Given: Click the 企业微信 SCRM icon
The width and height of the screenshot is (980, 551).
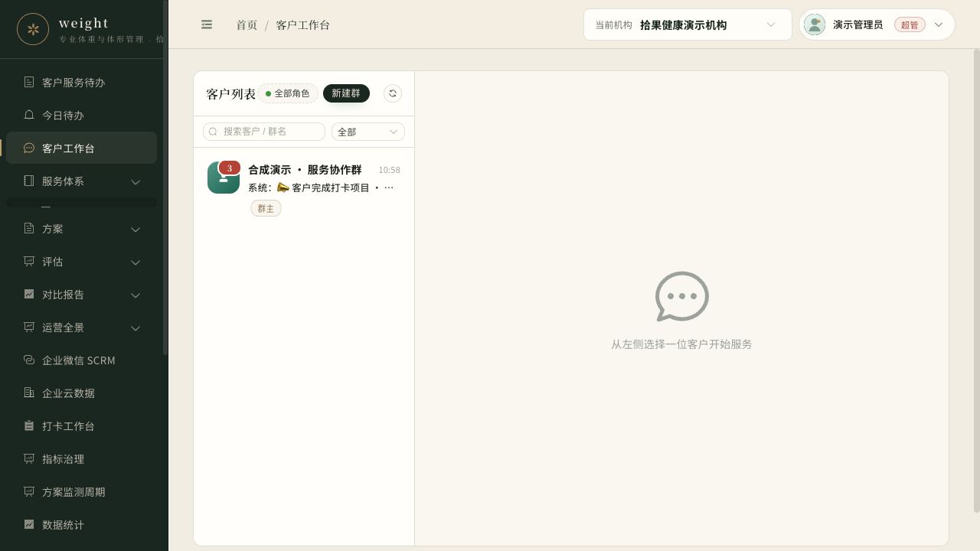Looking at the screenshot, I should click(x=29, y=360).
